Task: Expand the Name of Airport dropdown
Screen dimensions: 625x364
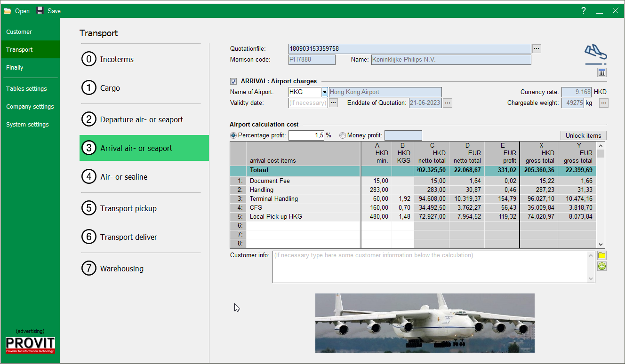Action: coord(324,92)
